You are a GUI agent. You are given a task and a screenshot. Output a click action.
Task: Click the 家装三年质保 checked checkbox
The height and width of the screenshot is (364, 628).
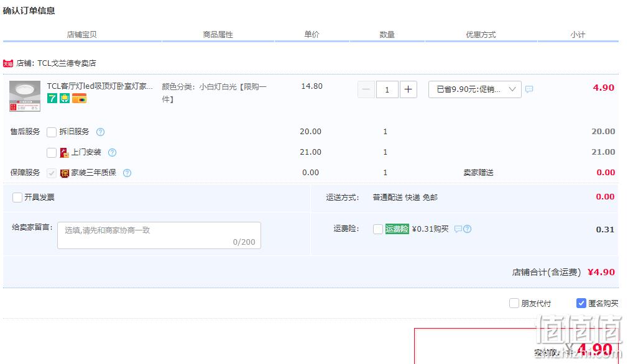[51, 173]
